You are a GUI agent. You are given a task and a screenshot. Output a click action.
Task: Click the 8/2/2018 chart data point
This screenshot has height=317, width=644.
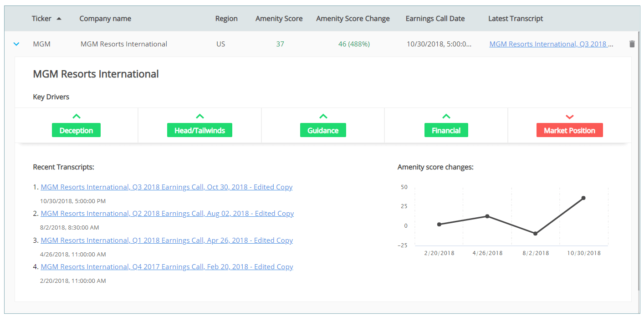pyautogui.click(x=536, y=234)
